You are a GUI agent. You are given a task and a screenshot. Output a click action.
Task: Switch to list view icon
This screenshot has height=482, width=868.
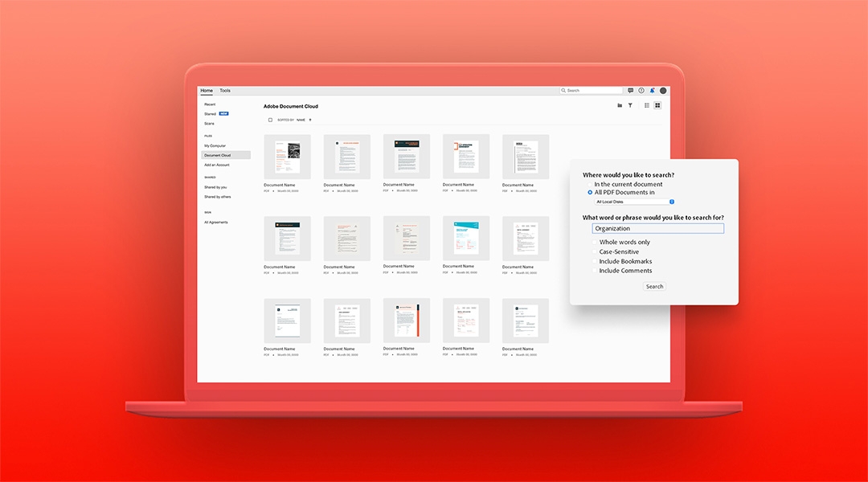[x=646, y=105]
